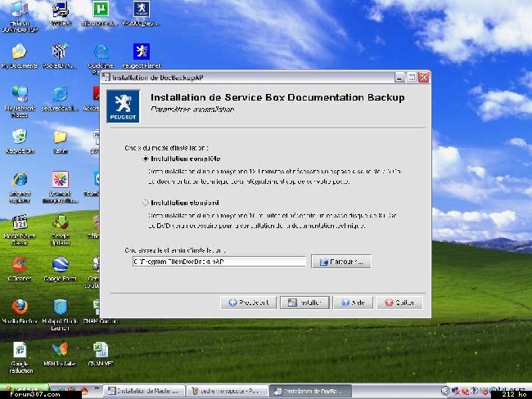Select the securedownl... Internet shortcut icon
Screen dimensions: 532x399
tap(60, 99)
